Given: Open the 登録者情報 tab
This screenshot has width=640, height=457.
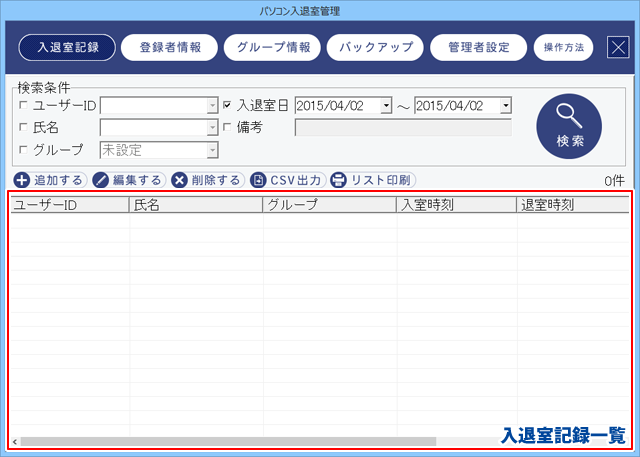Looking at the screenshot, I should (170, 47).
